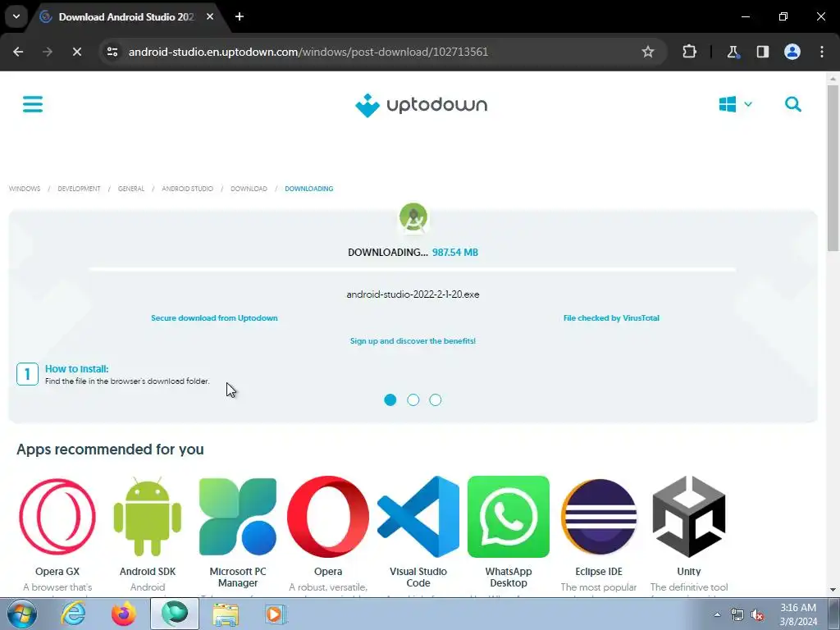Open the Windows Start button
The width and height of the screenshot is (840, 630).
(21, 614)
